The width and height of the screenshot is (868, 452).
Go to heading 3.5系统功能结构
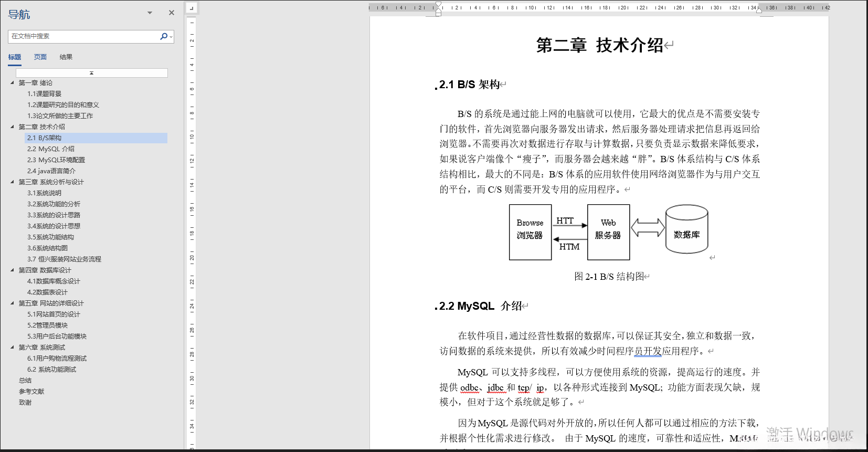coord(50,237)
